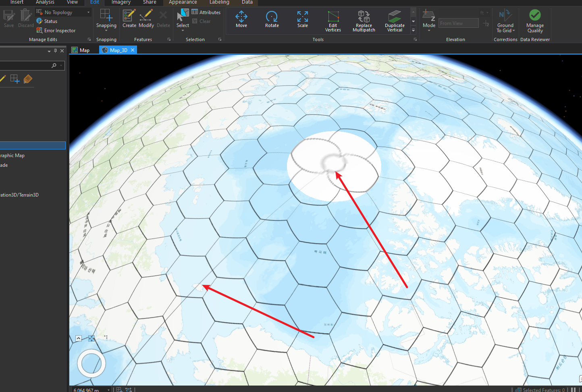Switch to the Insert ribbon tab
Screen dimensions: 582x392
[x=17, y=2]
